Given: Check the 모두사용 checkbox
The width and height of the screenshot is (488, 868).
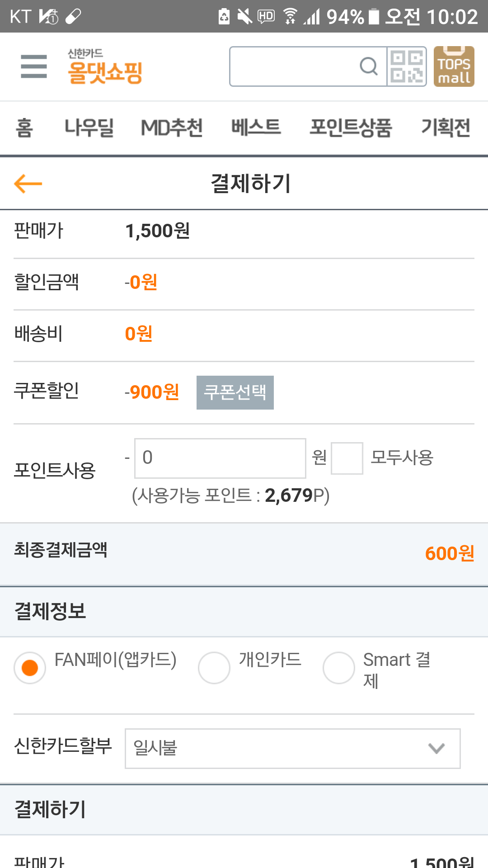Looking at the screenshot, I should pyautogui.click(x=347, y=458).
